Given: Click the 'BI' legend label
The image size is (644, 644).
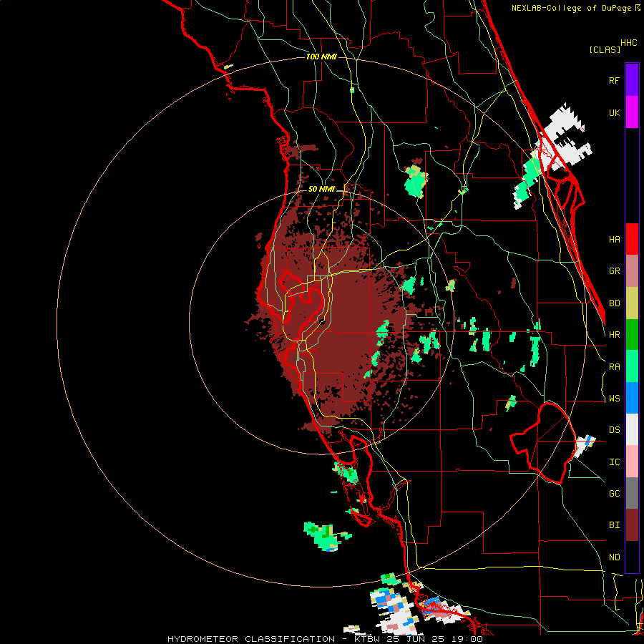Looking at the screenshot, I should click(x=614, y=525).
